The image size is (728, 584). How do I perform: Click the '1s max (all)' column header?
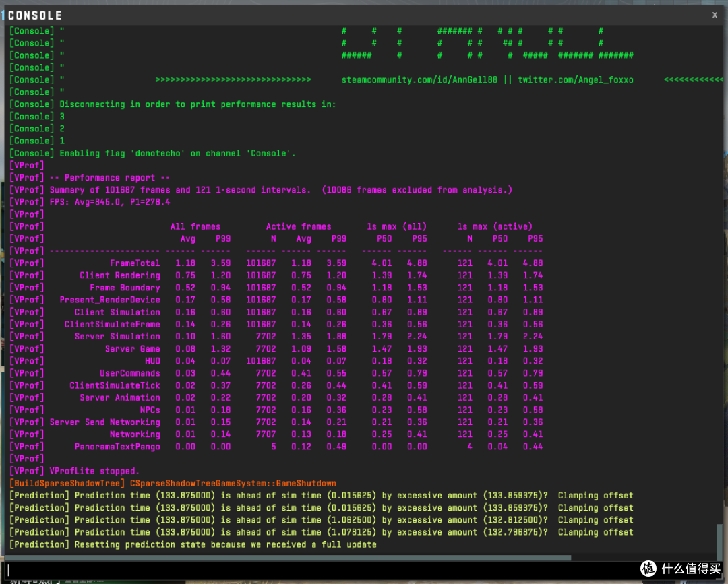click(x=396, y=226)
